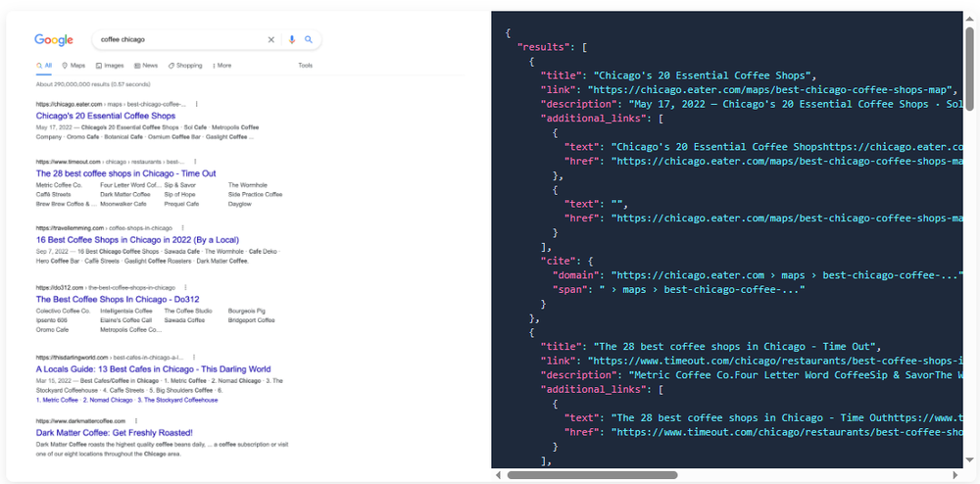Open "16 Best Coffee Shops in Chicago in 2022" link
Viewport: 980px width, 484px height.
click(x=137, y=240)
